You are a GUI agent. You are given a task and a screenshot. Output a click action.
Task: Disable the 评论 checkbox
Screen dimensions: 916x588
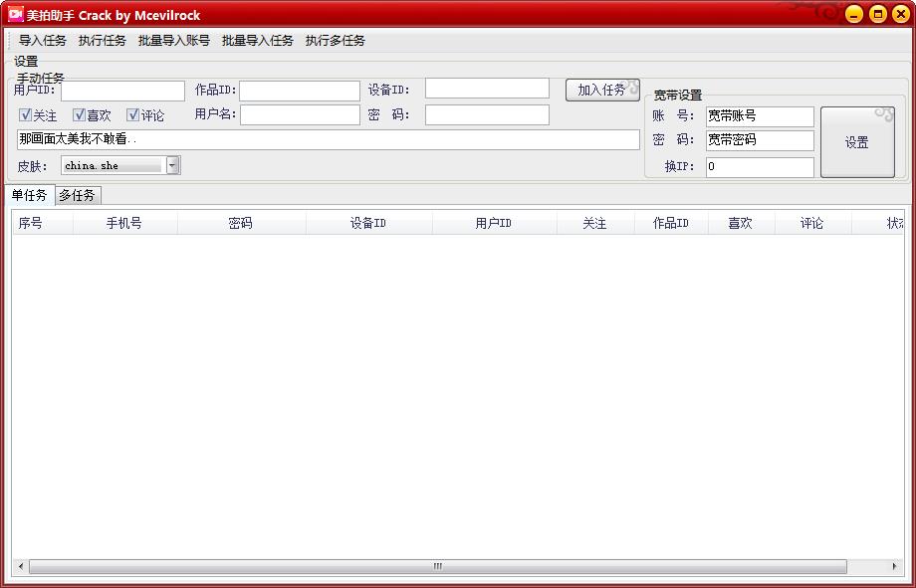(132, 115)
